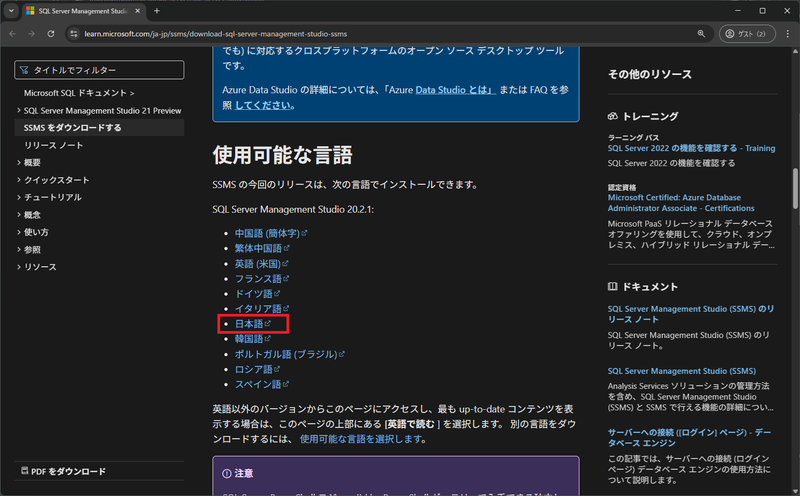The image size is (800, 496).
Task: Click the 注意 note icon
Action: pyautogui.click(x=227, y=474)
